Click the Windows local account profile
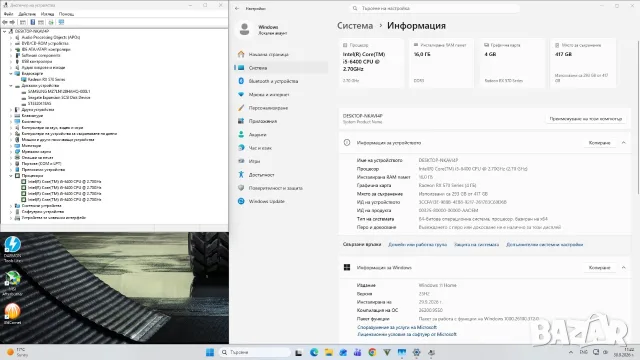Screen dimensions: 640x360 click(263, 29)
